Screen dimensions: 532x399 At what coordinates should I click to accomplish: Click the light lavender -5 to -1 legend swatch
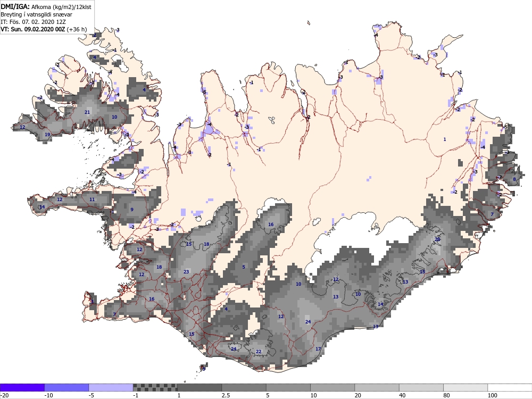pyautogui.click(x=111, y=387)
